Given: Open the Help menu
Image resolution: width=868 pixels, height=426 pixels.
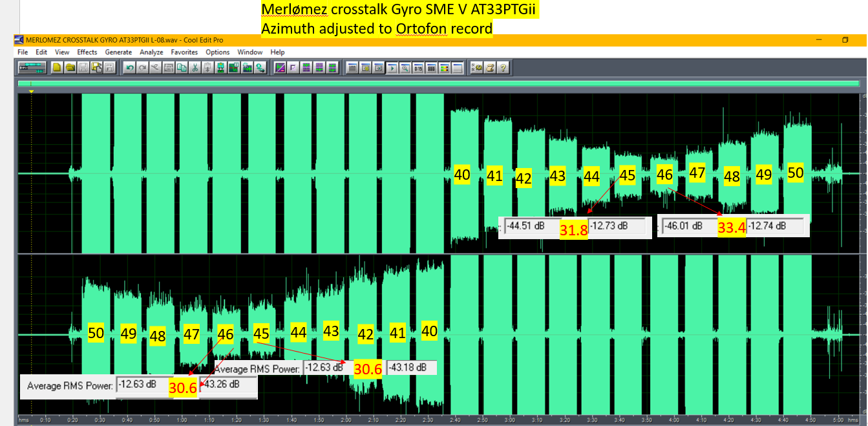Looking at the screenshot, I should [277, 52].
